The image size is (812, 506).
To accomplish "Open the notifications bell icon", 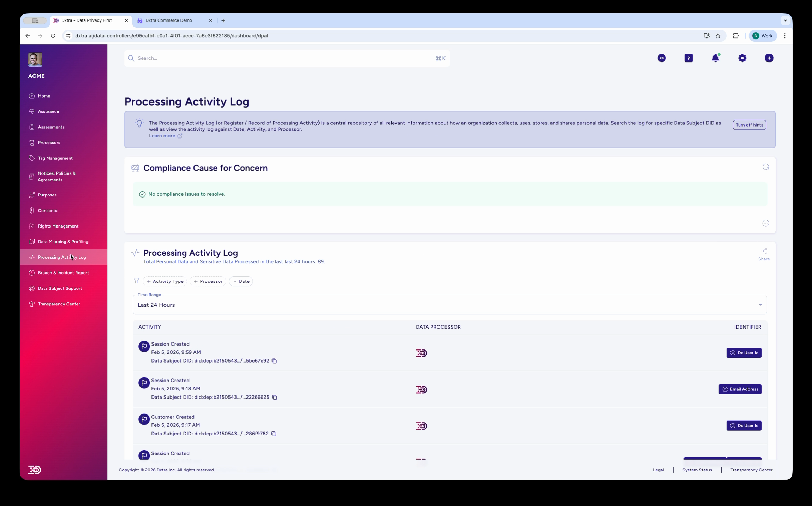I will pos(716,58).
